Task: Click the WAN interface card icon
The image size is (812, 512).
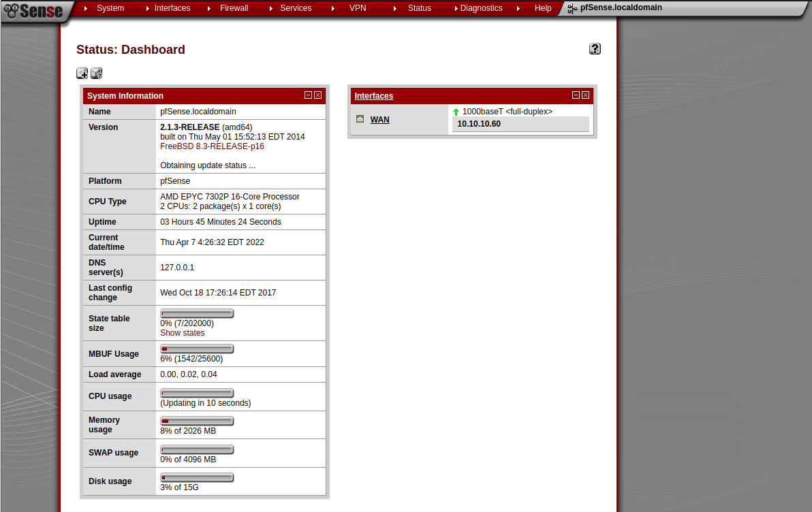Action: [x=360, y=119]
